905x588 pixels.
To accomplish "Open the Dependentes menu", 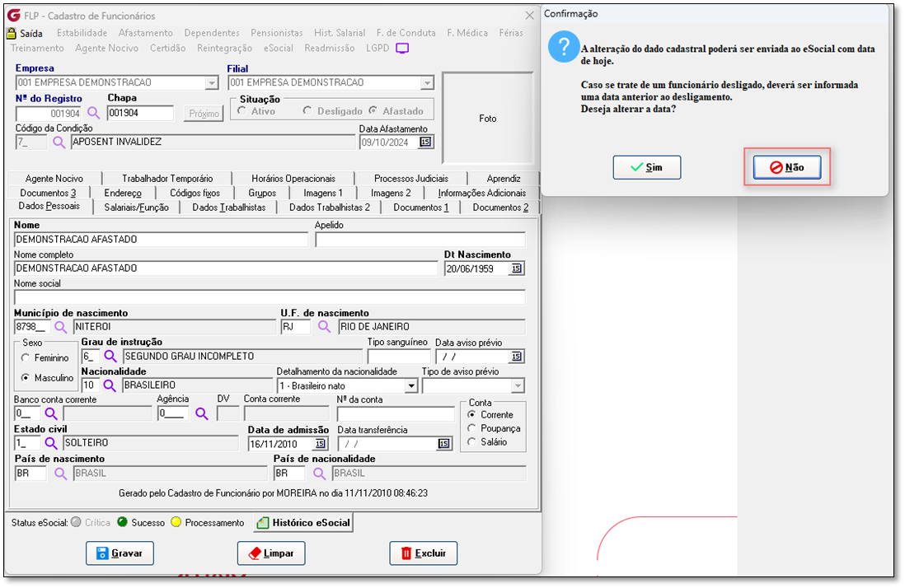I will coord(212,33).
